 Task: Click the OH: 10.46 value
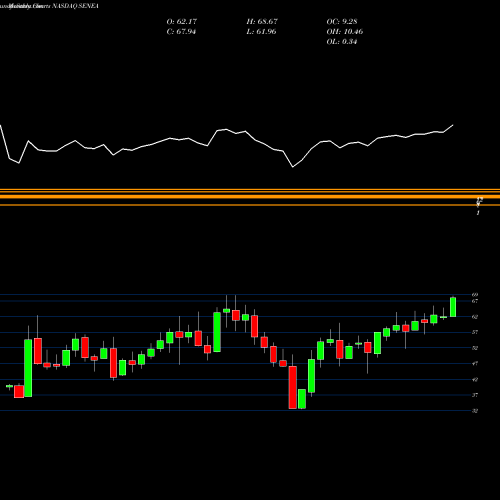pyautogui.click(x=345, y=32)
